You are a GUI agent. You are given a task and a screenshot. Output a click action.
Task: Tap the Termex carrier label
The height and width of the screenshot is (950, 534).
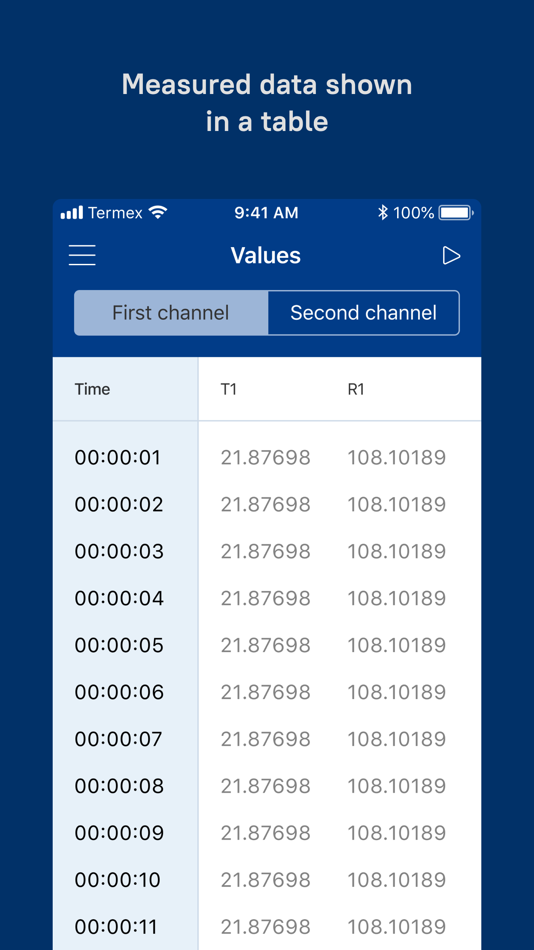(x=115, y=213)
